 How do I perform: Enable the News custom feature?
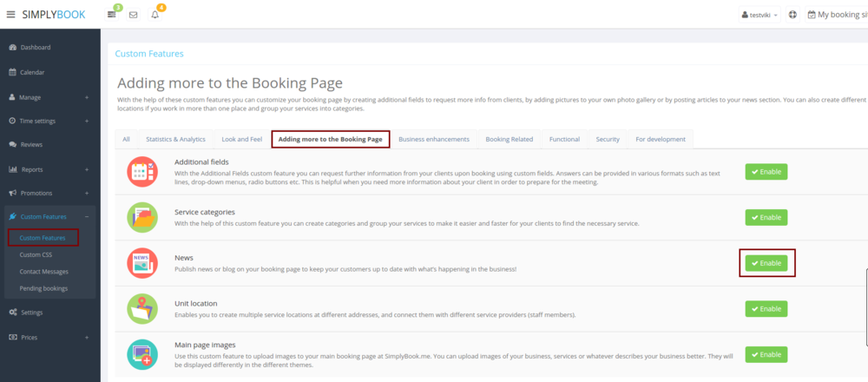[766, 263]
